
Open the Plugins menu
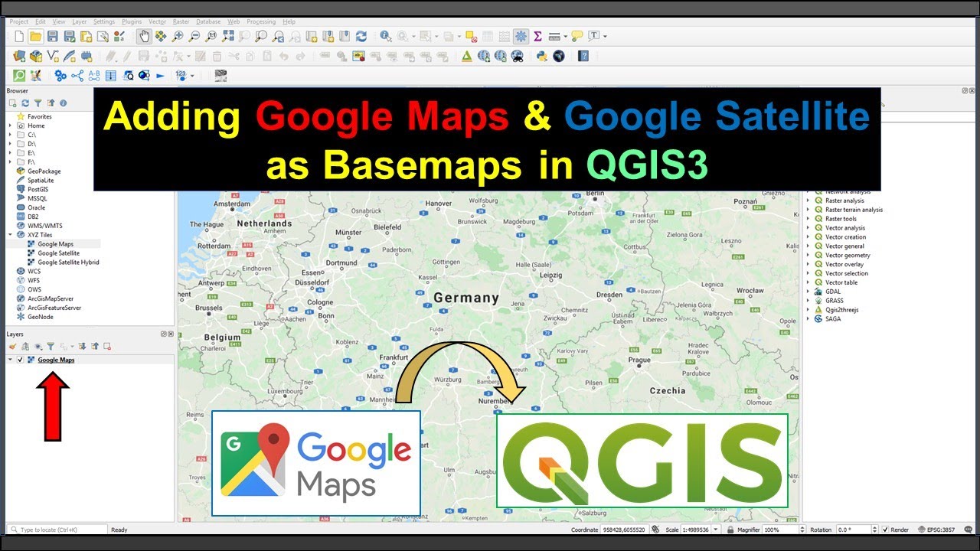(132, 21)
